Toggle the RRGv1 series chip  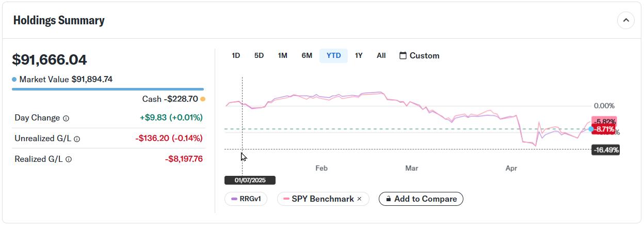[246, 199]
